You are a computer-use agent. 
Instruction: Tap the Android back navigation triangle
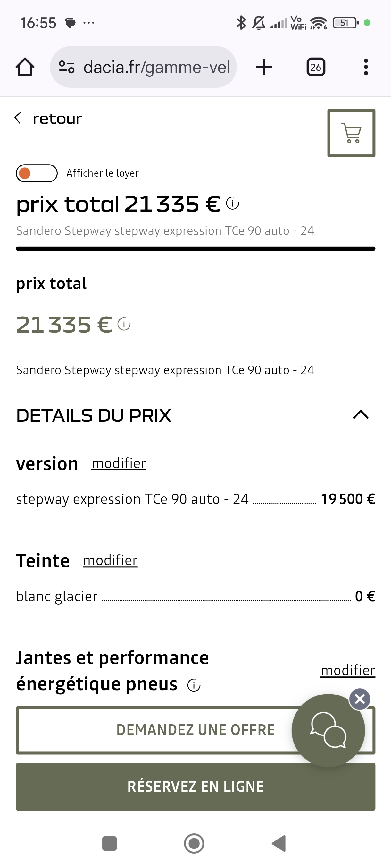(x=279, y=843)
